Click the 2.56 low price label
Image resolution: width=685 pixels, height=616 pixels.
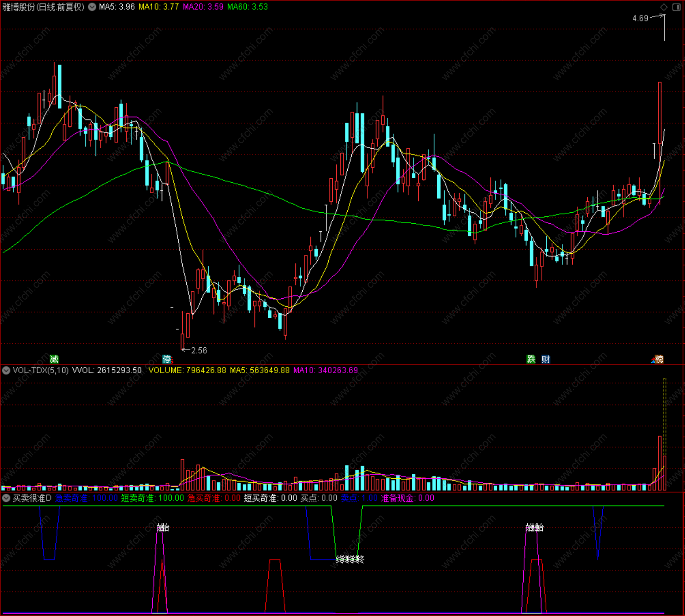pos(199,351)
